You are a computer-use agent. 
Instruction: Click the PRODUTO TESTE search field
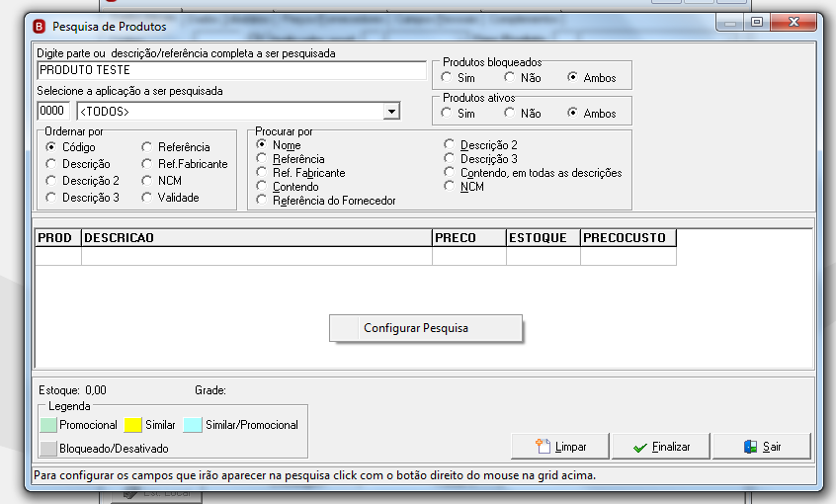pyautogui.click(x=232, y=70)
